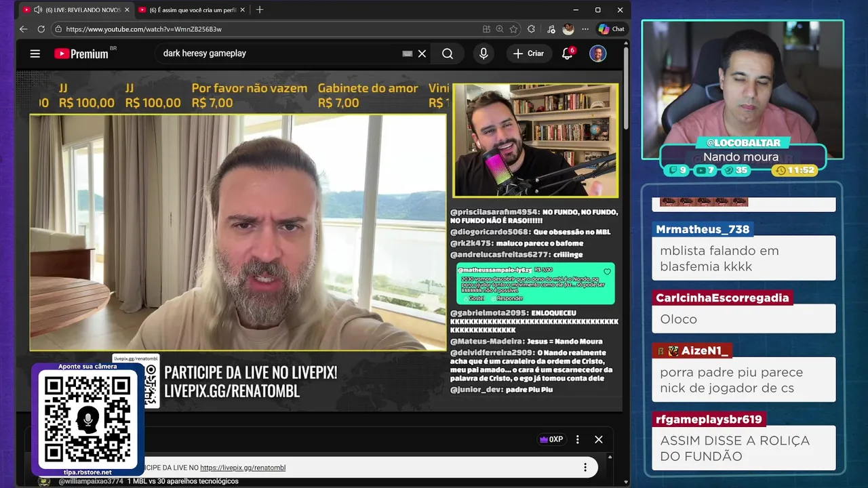Select the CarlcinhaEscorregadia username
868x488 pixels.
[722, 298]
